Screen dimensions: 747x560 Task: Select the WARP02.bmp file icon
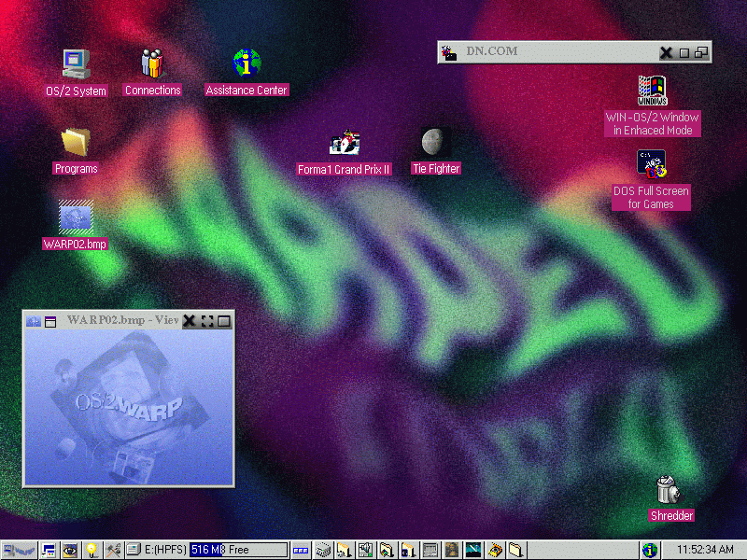coord(76,217)
